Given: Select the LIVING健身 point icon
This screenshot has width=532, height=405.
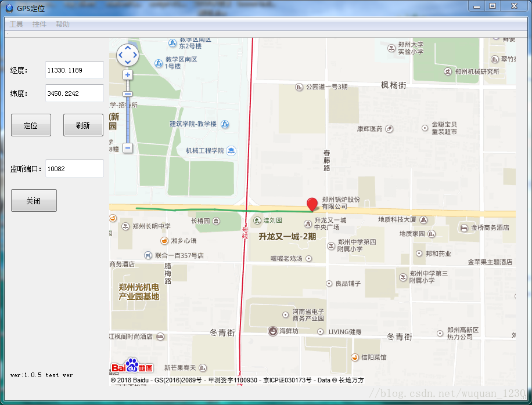Looking at the screenshot, I should click(320, 332).
